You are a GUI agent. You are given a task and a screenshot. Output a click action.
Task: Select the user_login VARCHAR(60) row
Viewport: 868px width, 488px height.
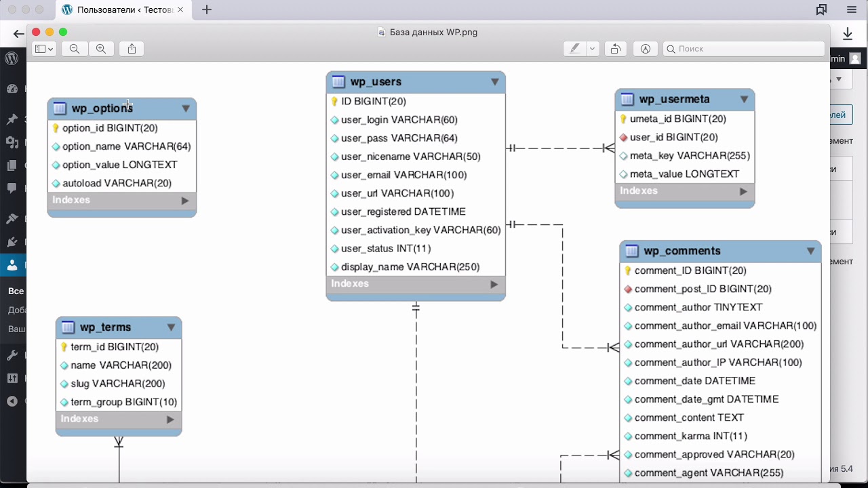pyautogui.click(x=416, y=120)
